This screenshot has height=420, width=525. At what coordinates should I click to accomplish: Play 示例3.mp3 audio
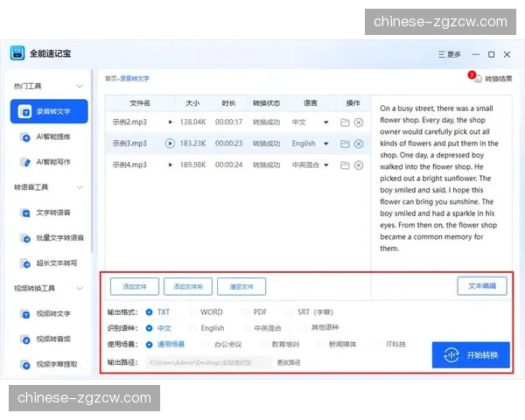pos(170,143)
